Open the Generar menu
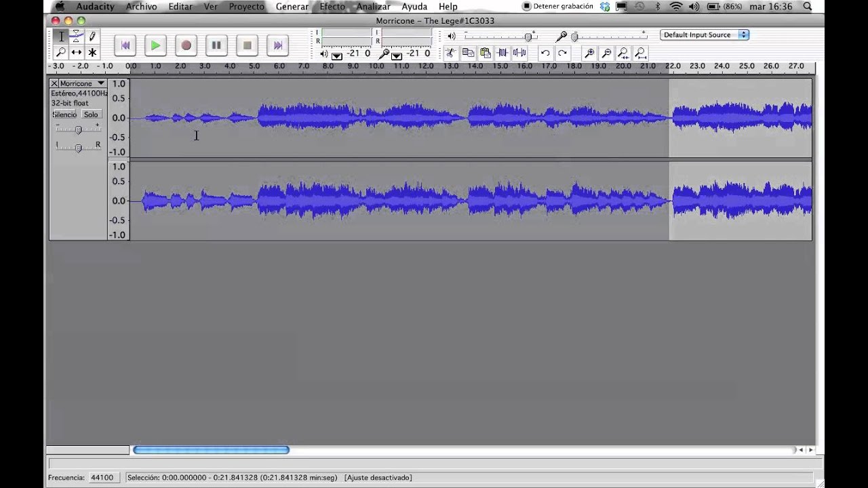This screenshot has height=488, width=868. [x=292, y=7]
